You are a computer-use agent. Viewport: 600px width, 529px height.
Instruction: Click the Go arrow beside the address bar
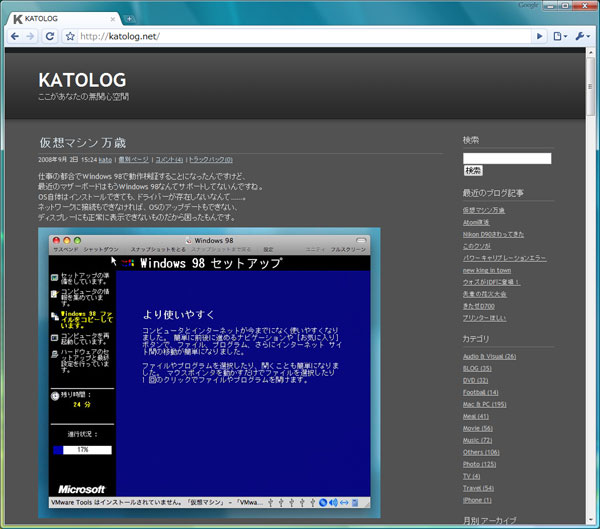click(x=540, y=36)
